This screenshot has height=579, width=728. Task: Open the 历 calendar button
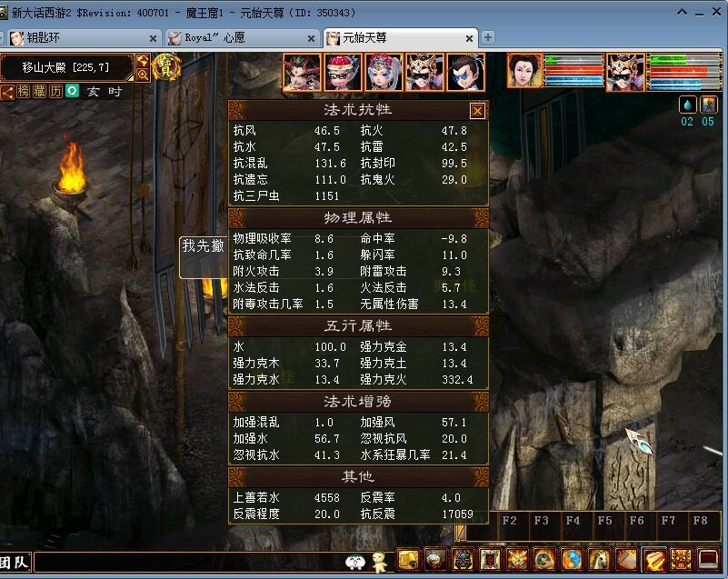click(55, 91)
